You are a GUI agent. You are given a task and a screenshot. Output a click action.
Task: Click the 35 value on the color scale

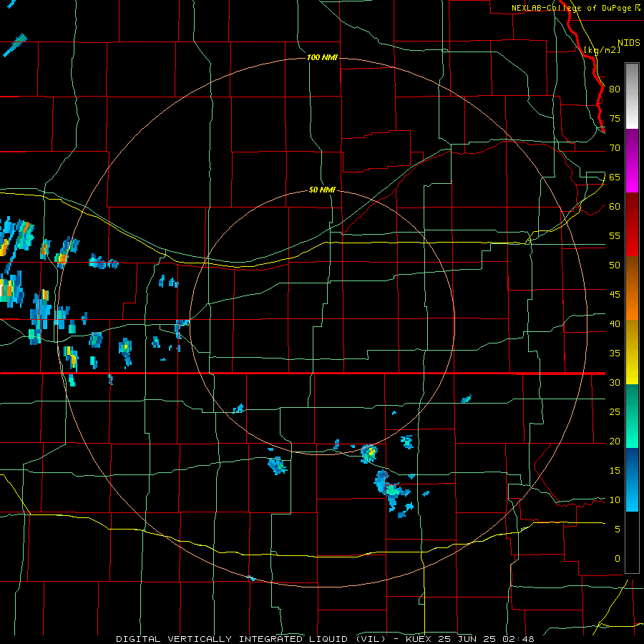(x=615, y=353)
